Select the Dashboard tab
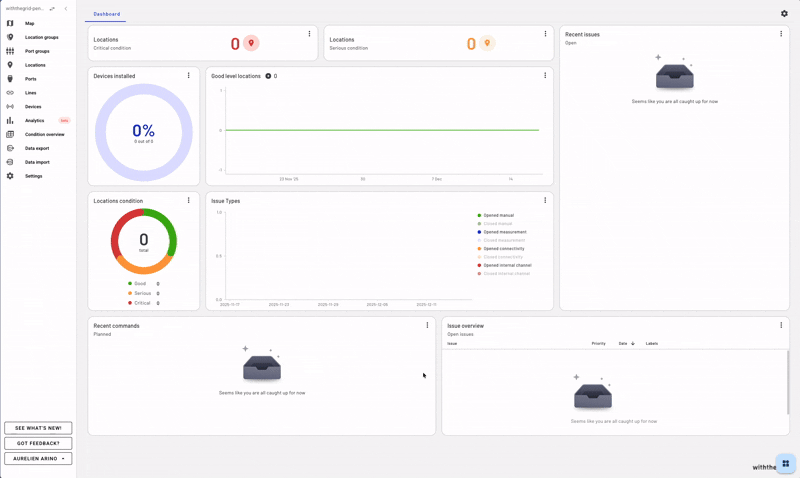This screenshot has height=478, width=800. (106, 14)
